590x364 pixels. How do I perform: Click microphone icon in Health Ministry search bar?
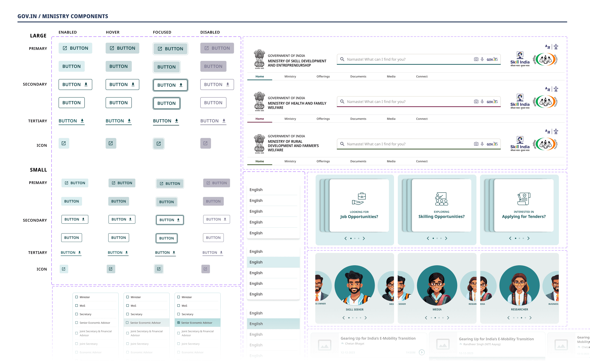coord(482,102)
